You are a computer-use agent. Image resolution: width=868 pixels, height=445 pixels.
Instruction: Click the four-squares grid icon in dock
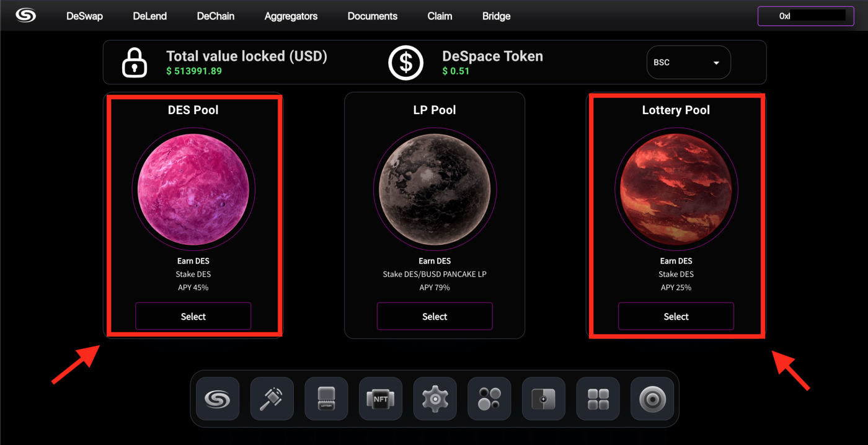[598, 399]
